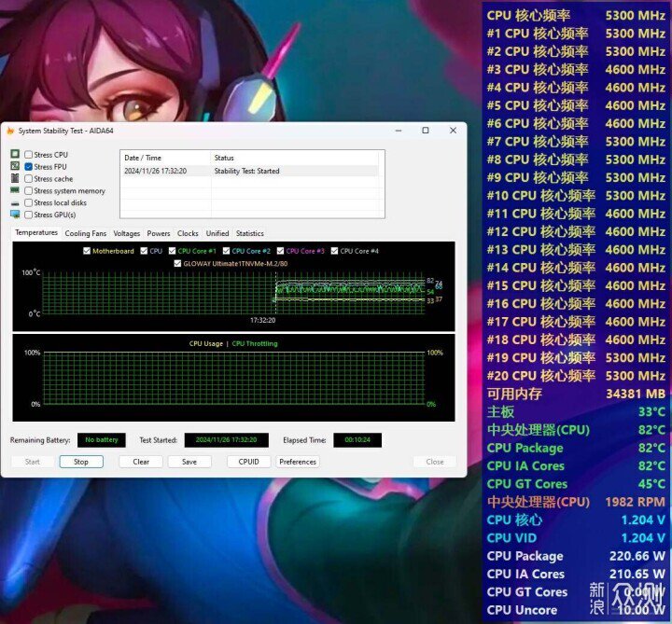This screenshot has width=672, height=624.
Task: Click the 可用内存 34381 MB row
Action: 576,394
